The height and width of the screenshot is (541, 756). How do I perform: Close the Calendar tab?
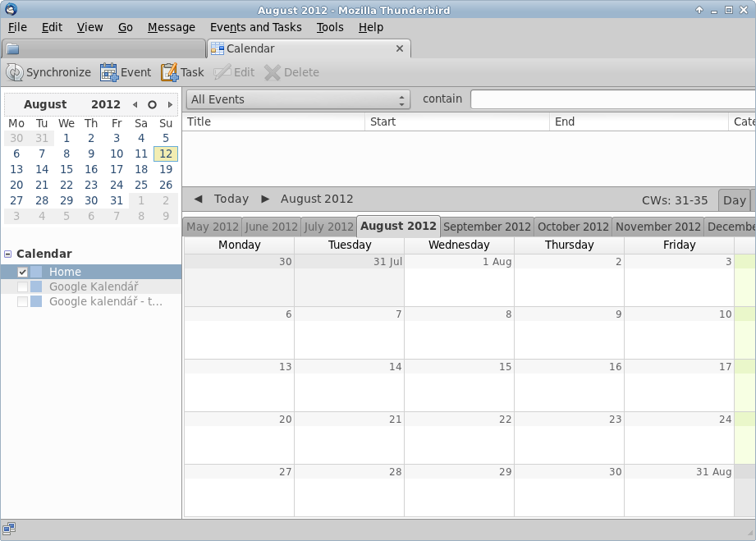(x=399, y=48)
